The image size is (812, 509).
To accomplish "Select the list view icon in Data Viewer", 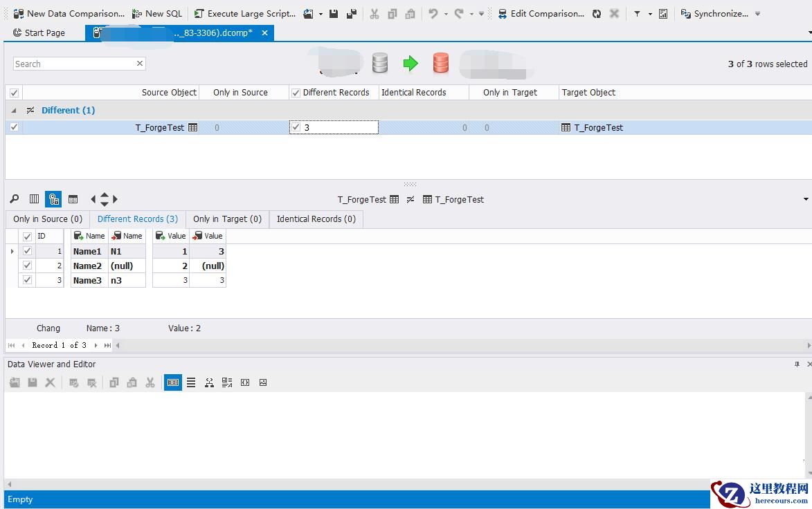I will pyautogui.click(x=191, y=382).
